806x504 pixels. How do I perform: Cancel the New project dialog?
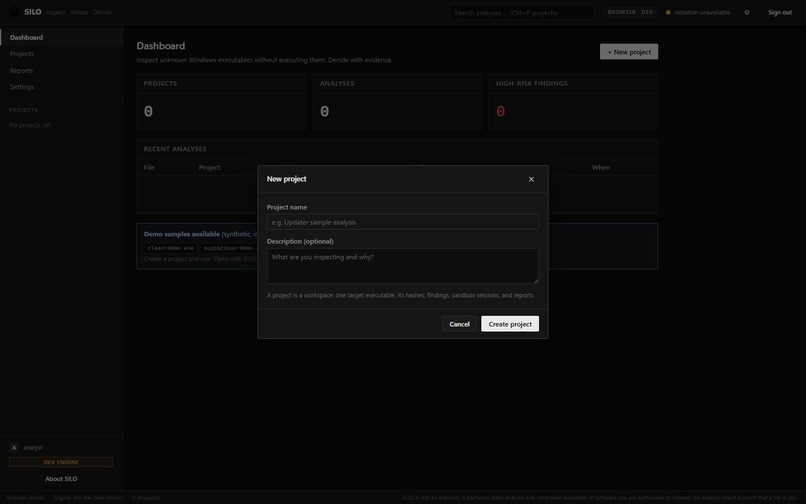459,324
